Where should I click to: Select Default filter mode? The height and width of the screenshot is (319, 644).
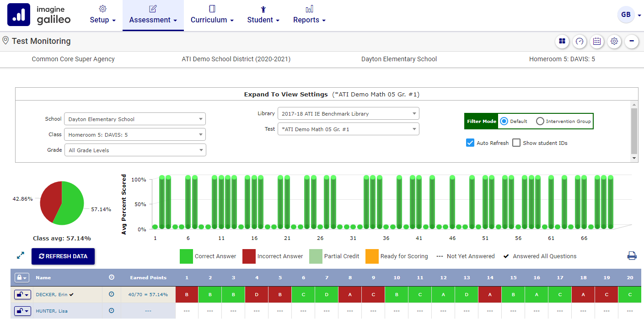(x=504, y=121)
